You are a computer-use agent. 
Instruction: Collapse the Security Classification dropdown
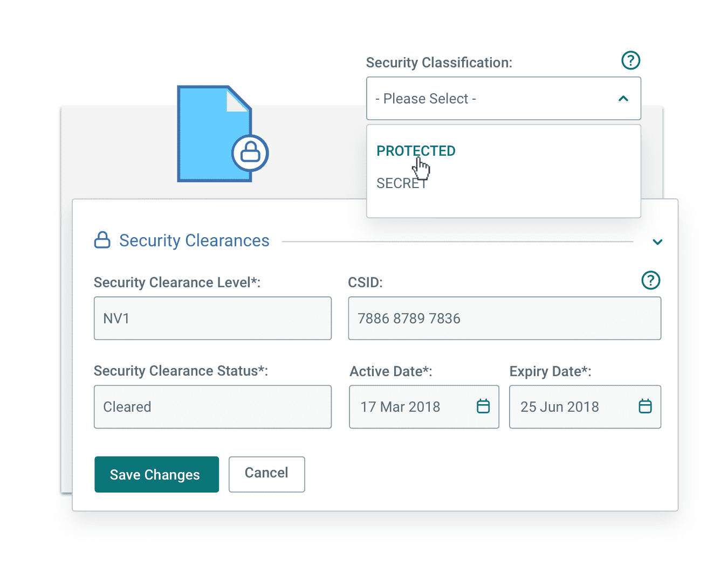[x=623, y=99]
